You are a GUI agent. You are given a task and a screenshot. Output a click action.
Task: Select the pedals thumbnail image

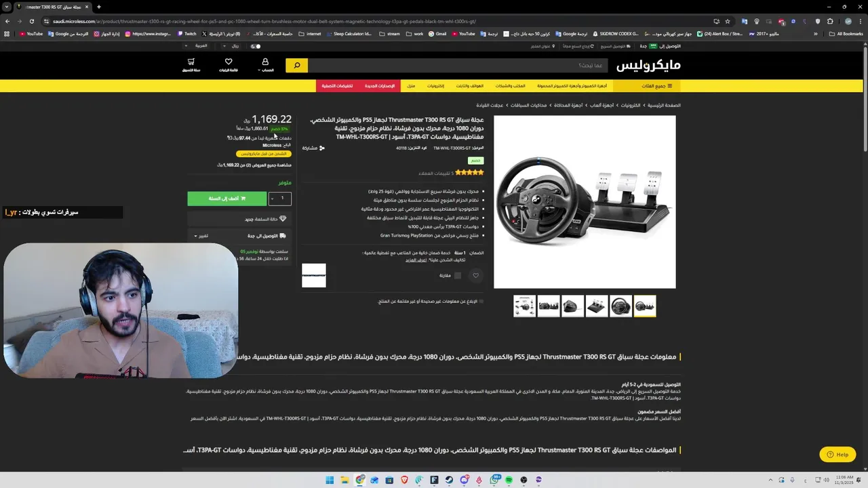pyautogui.click(x=597, y=306)
